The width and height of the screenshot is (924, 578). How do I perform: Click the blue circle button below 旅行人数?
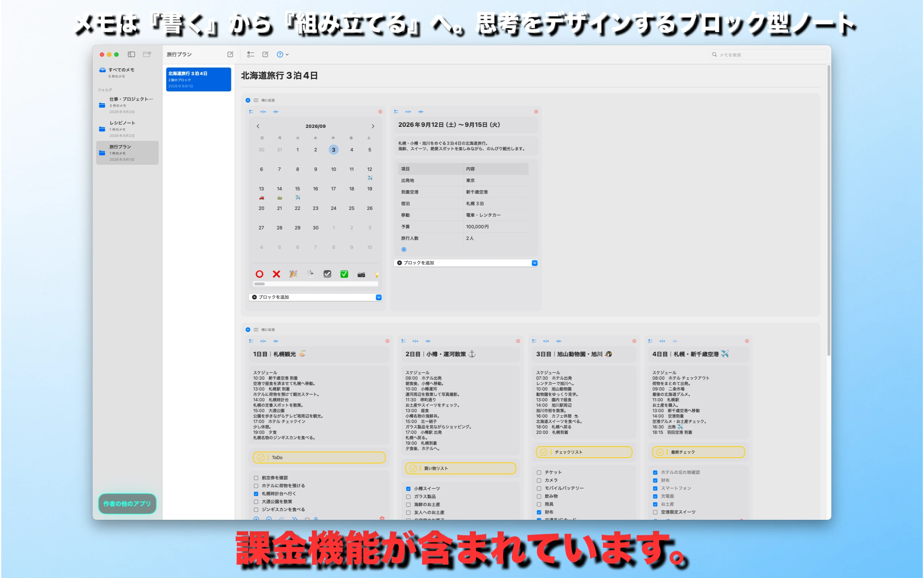click(x=404, y=250)
